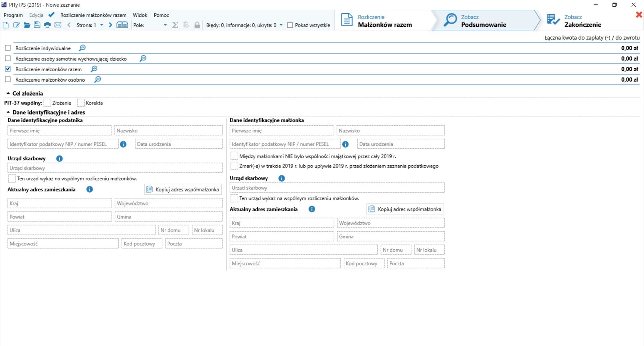
Task: Collapse Dane identyfikacyjne i adres section
Action: (x=8, y=112)
